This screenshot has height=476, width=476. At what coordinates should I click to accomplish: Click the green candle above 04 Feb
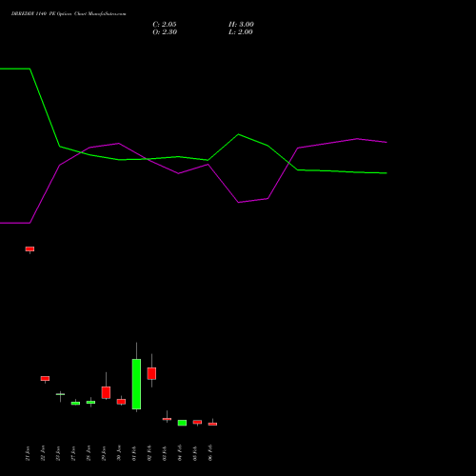click(182, 423)
